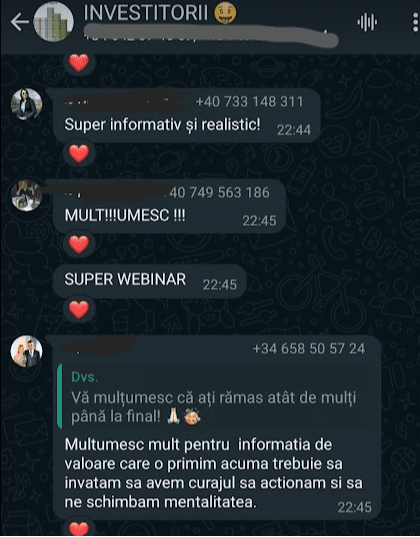Open the INVESTITORII group profile picture
The height and width of the screenshot is (537, 420).
(x=53, y=22)
